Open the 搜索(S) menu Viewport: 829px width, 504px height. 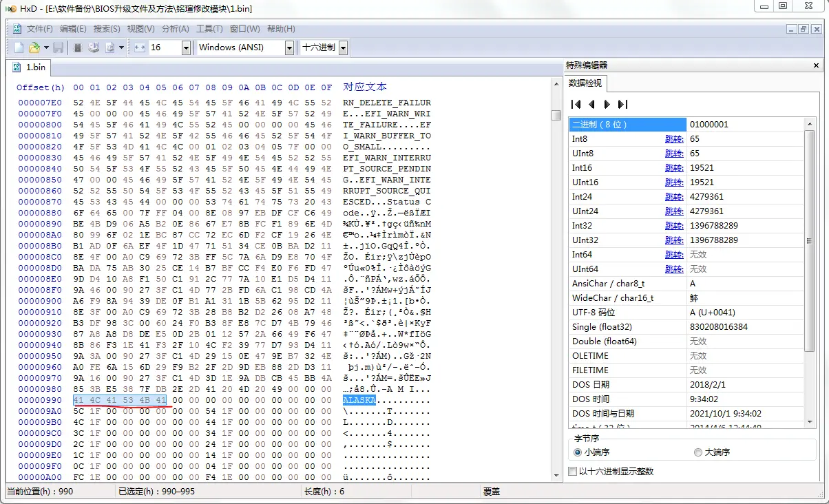[107, 29]
